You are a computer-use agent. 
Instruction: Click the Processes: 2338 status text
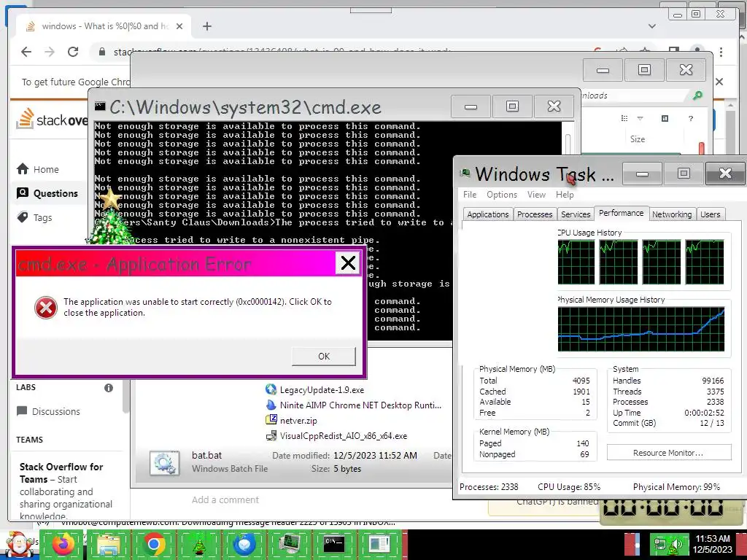click(489, 486)
